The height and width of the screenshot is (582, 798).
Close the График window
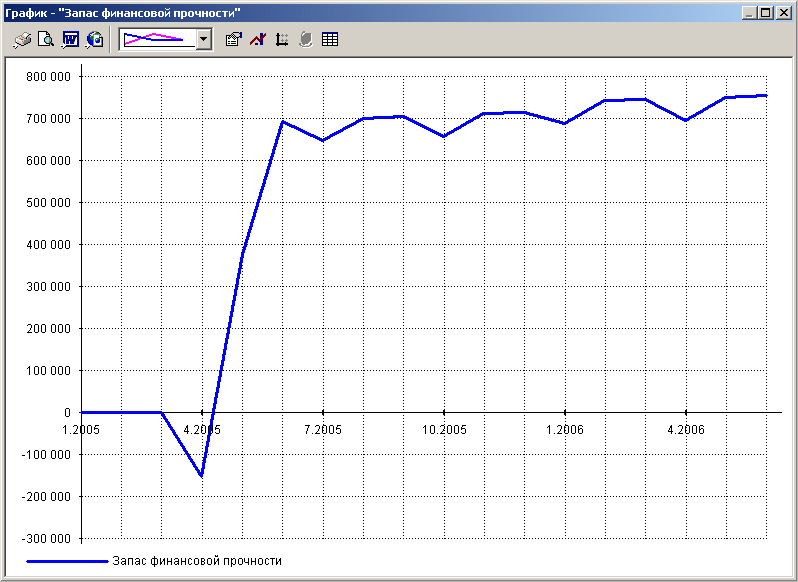coord(783,13)
